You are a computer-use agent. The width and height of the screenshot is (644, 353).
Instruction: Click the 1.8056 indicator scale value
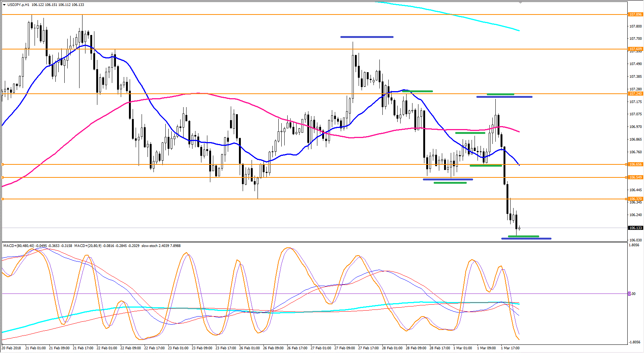pos(634,245)
